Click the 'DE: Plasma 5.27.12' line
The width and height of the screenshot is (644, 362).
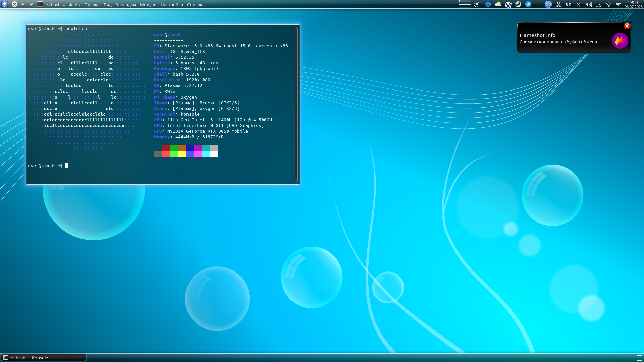(178, 86)
